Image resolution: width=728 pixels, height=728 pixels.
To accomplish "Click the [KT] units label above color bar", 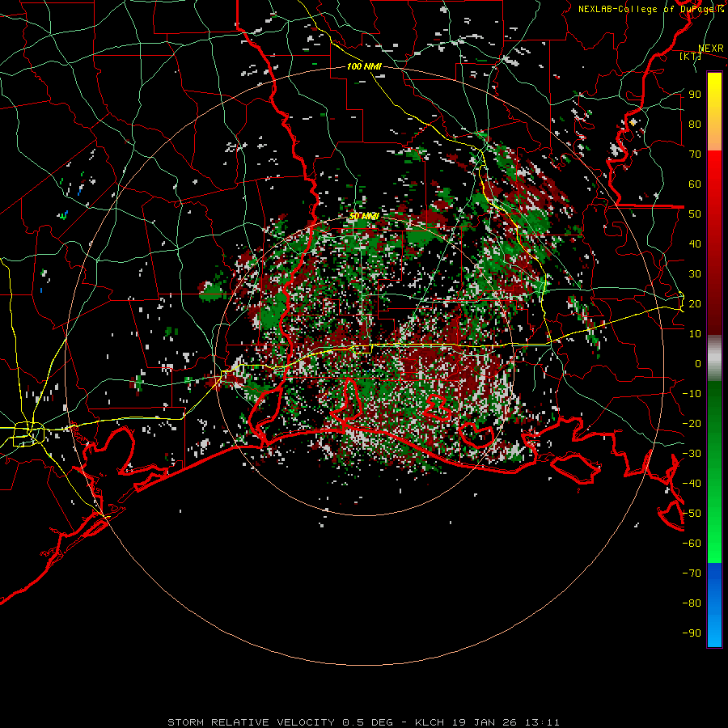I will pos(690,56).
